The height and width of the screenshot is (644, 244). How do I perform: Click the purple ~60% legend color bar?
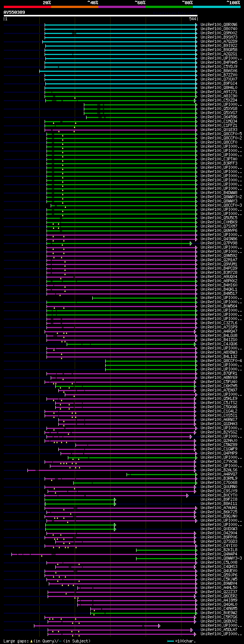122,7
